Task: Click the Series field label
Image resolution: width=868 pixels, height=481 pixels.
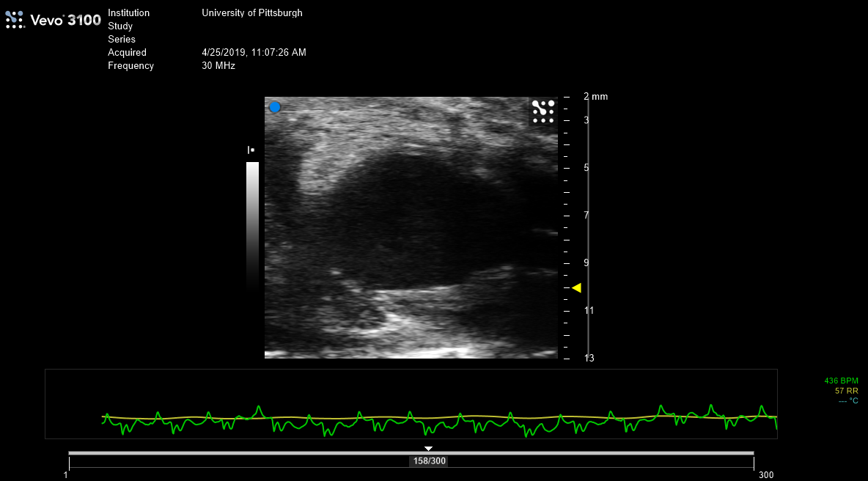Action: point(121,40)
